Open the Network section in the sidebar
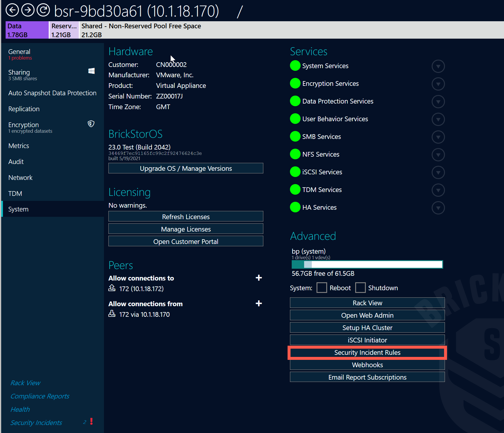This screenshot has height=433, width=504. 20,177
